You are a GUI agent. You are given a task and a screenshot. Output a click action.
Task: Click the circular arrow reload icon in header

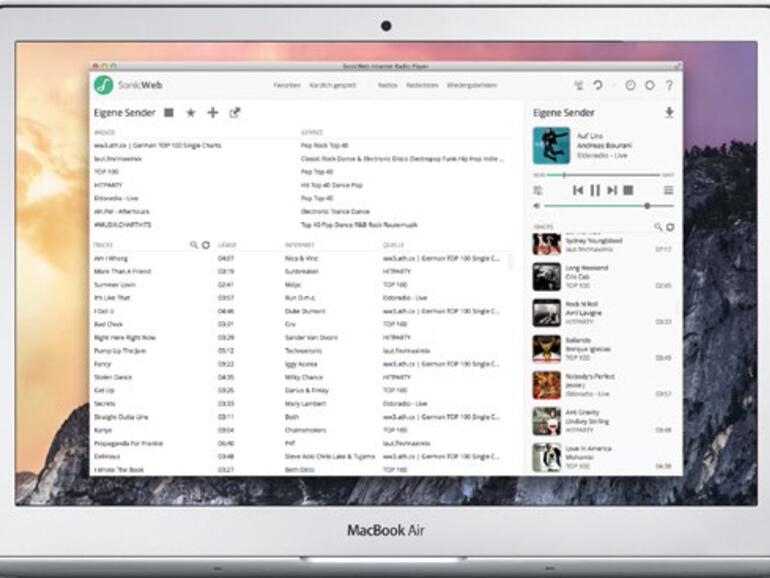pyautogui.click(x=598, y=85)
